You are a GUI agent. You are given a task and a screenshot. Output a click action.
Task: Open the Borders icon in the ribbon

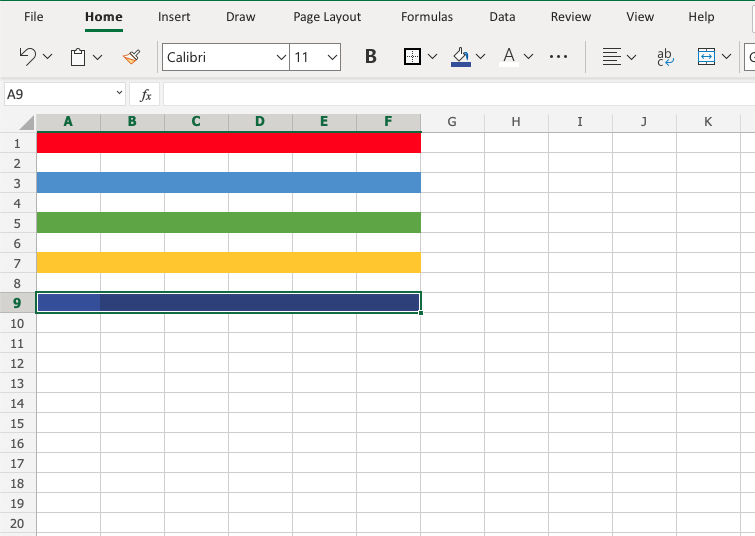pos(412,57)
